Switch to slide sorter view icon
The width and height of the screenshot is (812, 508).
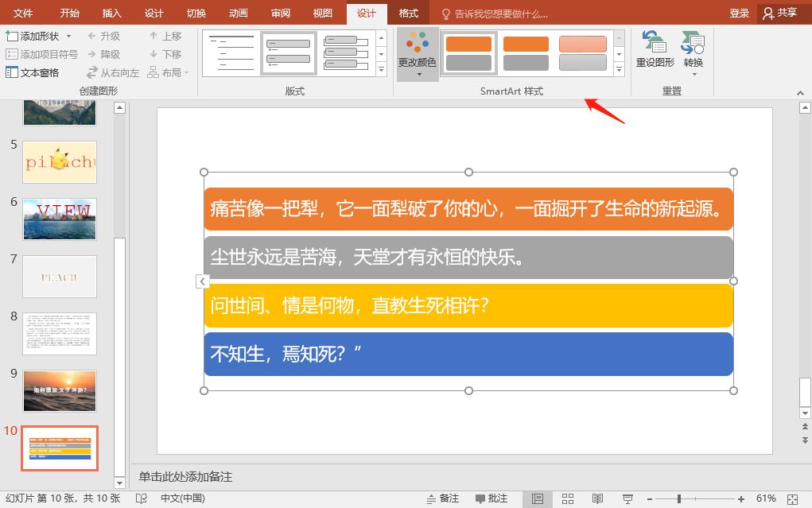point(568,498)
